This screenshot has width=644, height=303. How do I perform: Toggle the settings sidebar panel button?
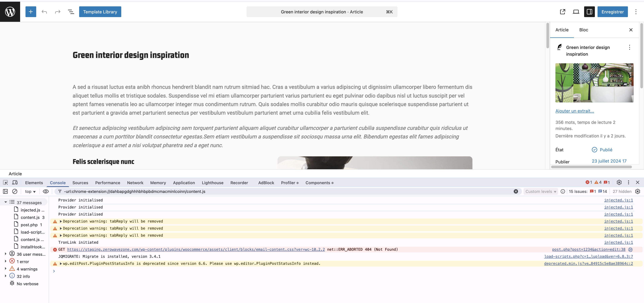click(589, 12)
